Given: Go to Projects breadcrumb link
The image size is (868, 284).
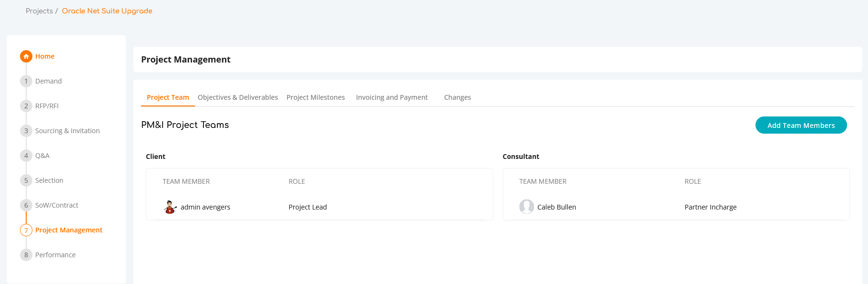Looking at the screenshot, I should pos(39,11).
